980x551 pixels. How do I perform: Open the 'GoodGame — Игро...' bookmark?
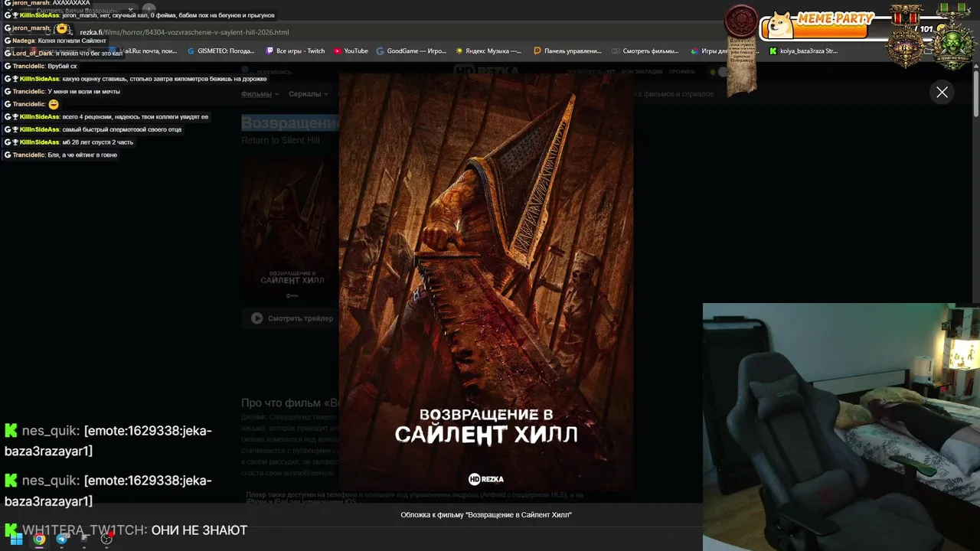[411, 51]
